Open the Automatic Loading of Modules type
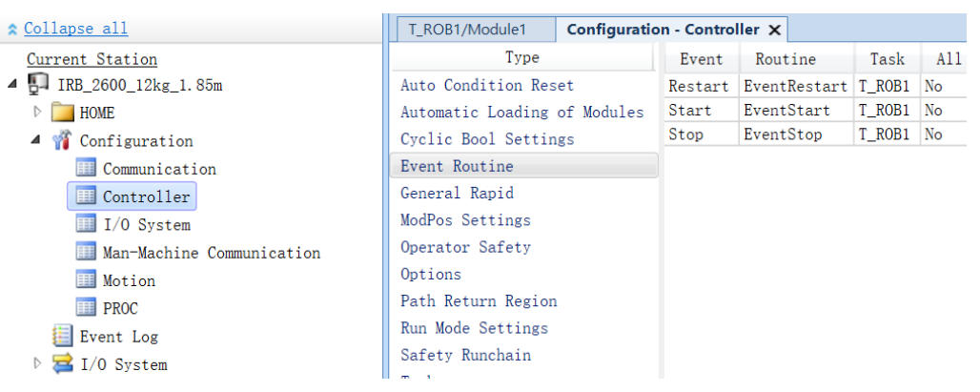 521,112
